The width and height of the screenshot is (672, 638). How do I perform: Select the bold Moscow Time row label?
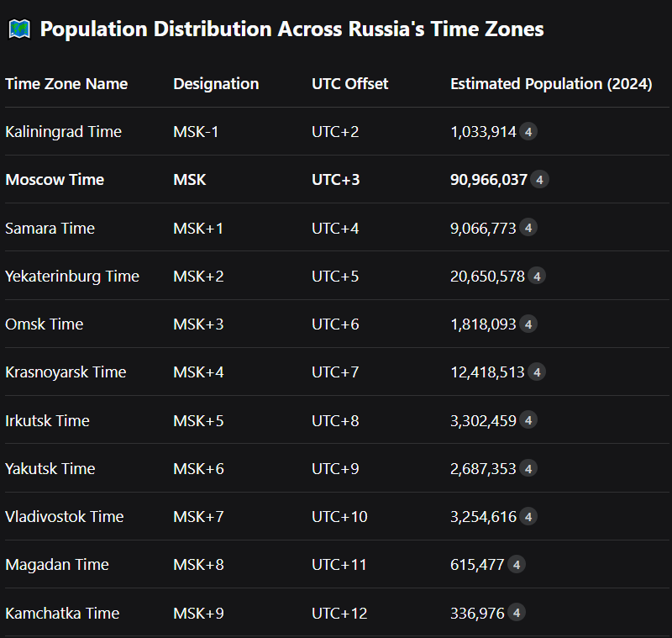pyautogui.click(x=55, y=180)
